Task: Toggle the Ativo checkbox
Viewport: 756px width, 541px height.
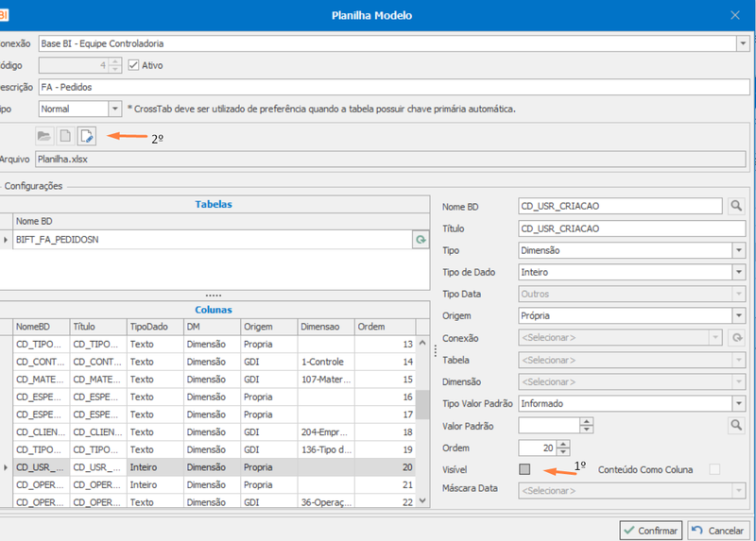Action: pyautogui.click(x=133, y=65)
